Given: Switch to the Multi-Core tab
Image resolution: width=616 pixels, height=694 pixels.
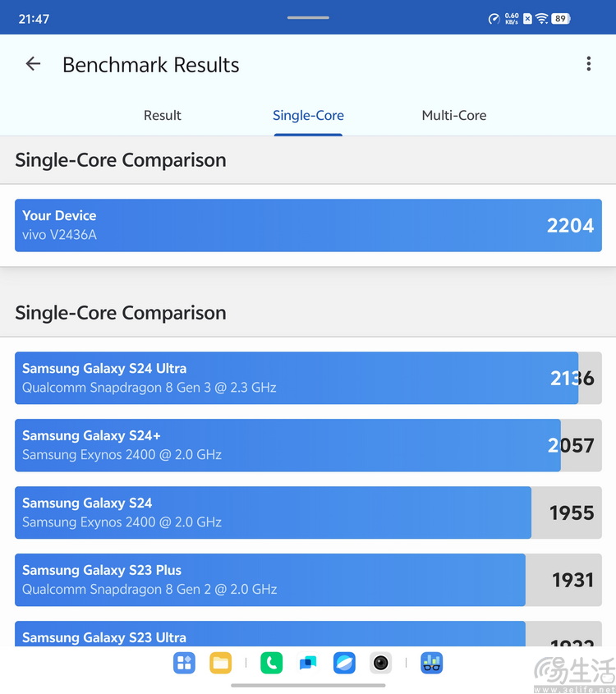Looking at the screenshot, I should click(454, 116).
